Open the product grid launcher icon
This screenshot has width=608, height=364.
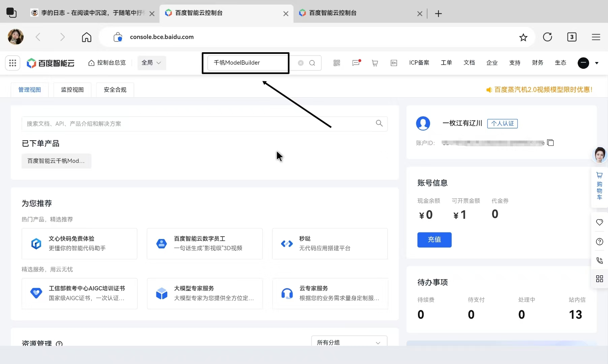click(x=12, y=63)
